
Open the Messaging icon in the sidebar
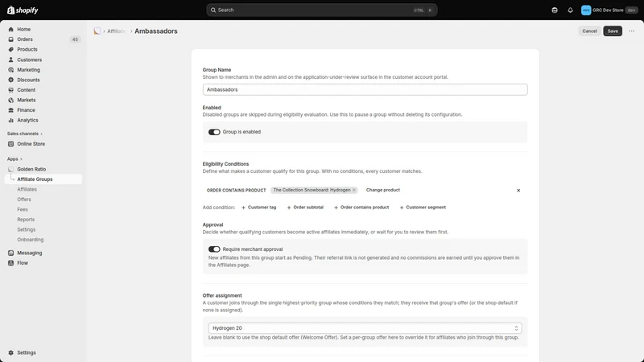(10, 253)
